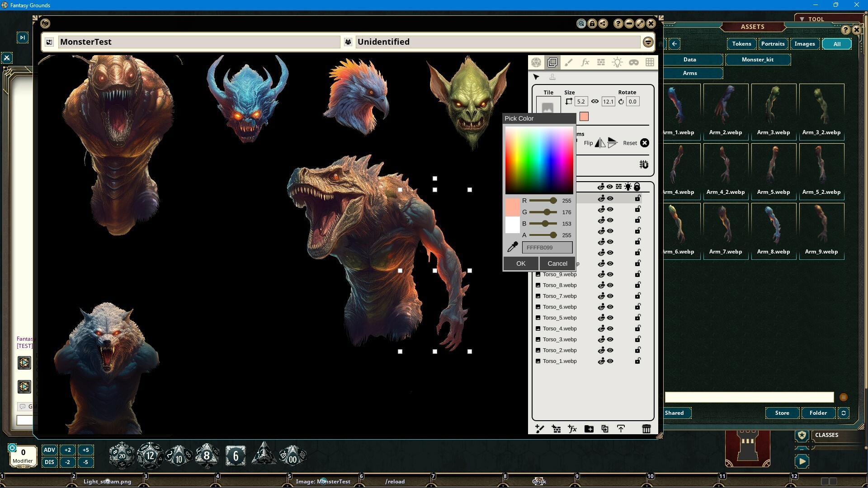The width and height of the screenshot is (868, 488).
Task: Click the duplicate layer icon
Action: click(604, 429)
